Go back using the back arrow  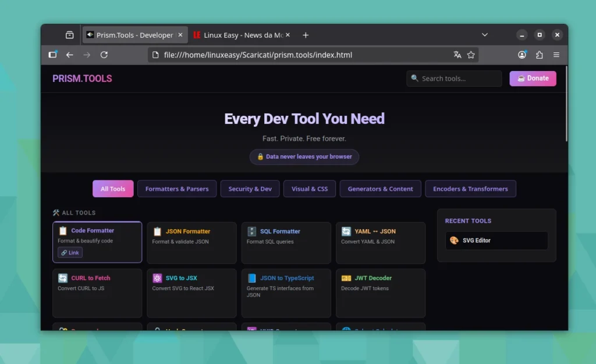pos(70,55)
